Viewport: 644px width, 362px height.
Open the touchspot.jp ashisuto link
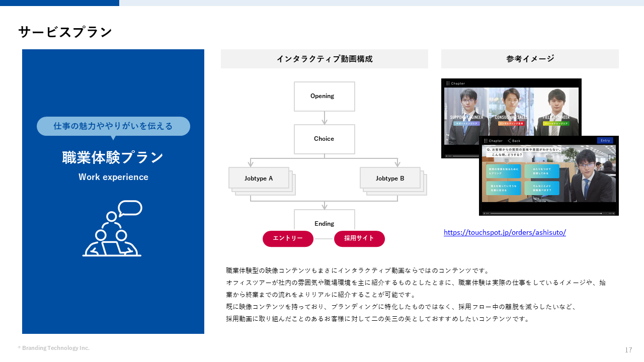(x=505, y=232)
